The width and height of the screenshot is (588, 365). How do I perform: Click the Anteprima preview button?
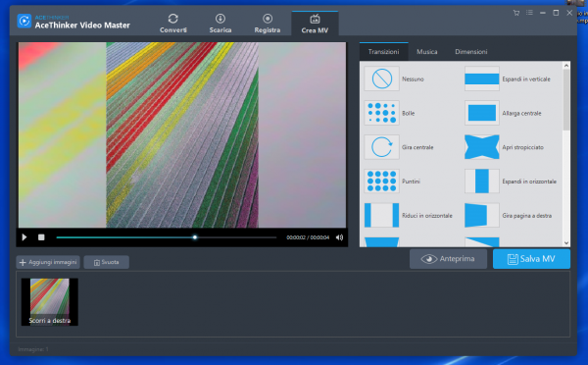point(448,259)
